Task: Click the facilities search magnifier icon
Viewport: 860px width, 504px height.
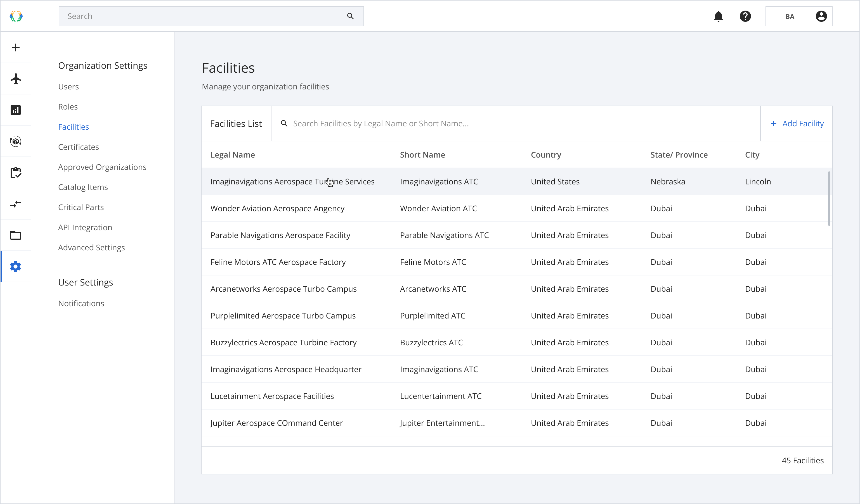Action: coord(284,123)
